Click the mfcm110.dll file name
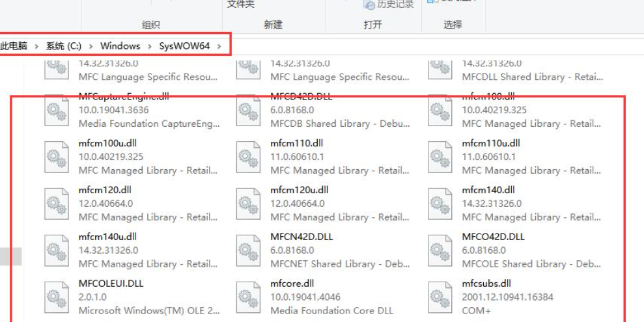The image size is (644, 322). 296,144
